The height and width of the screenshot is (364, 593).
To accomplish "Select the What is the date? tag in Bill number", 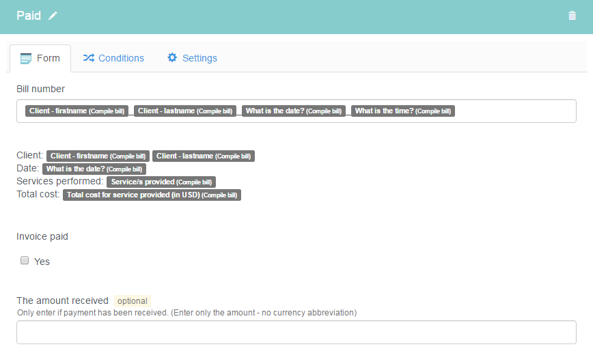I will [294, 111].
